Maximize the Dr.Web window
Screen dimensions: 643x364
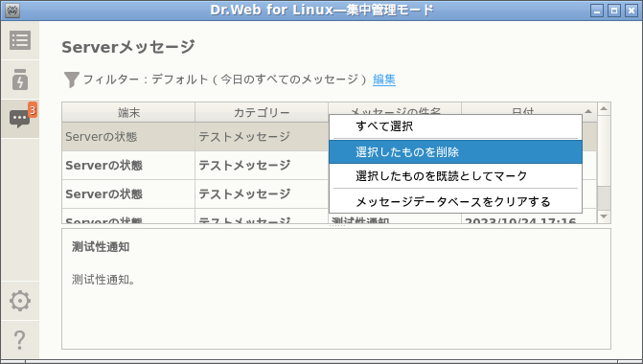coord(614,11)
